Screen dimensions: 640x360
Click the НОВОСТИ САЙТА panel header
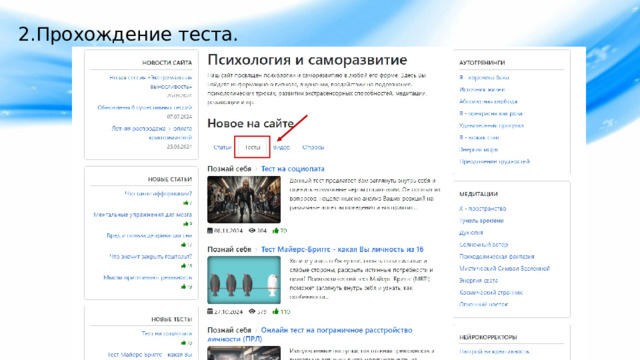(167, 63)
